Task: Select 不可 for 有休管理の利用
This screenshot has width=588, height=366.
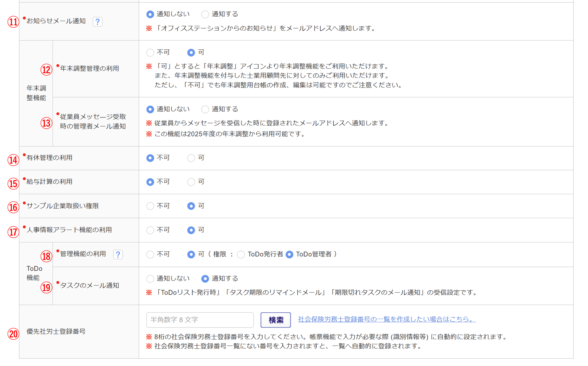Action: click(x=150, y=158)
